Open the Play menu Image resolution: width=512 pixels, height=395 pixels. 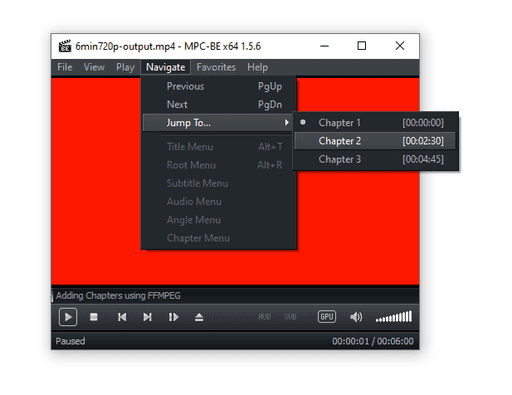pos(125,67)
